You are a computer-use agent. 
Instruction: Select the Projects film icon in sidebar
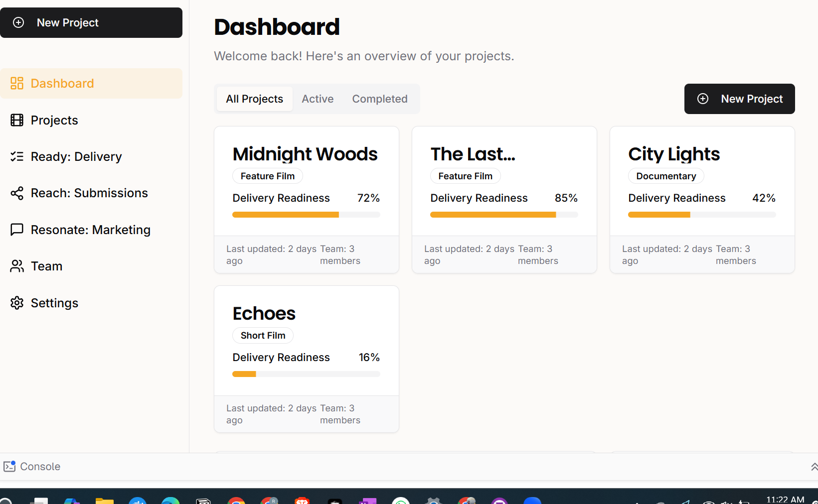tap(17, 120)
